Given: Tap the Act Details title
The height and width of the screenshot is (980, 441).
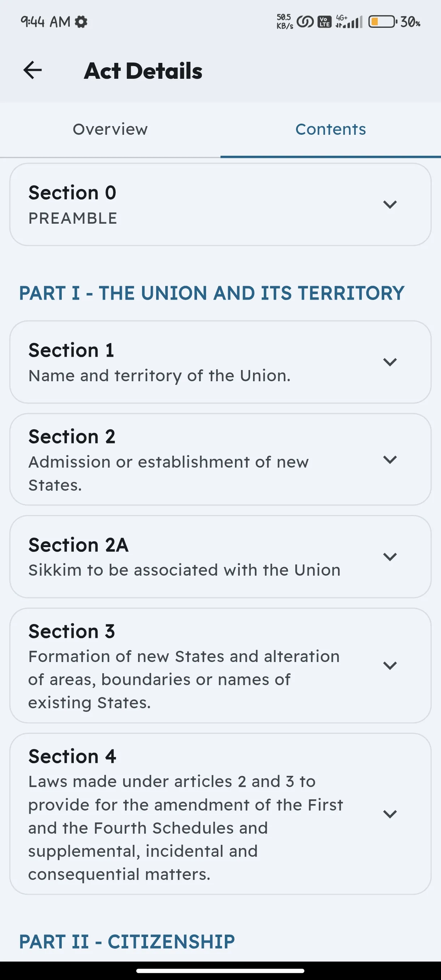Looking at the screenshot, I should [143, 70].
